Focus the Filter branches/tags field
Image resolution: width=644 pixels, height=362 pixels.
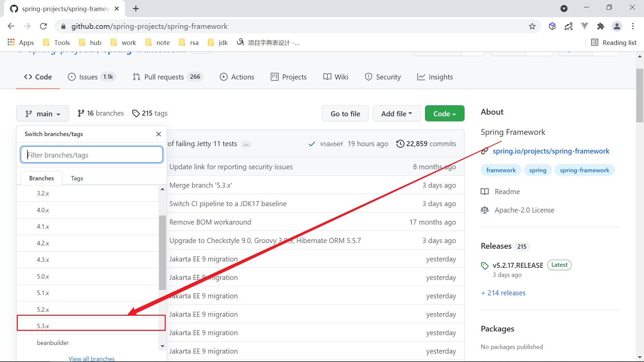(x=92, y=155)
